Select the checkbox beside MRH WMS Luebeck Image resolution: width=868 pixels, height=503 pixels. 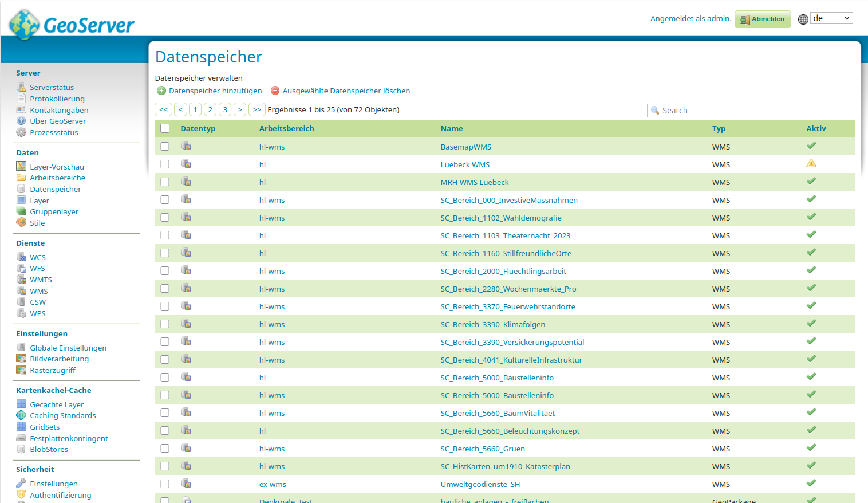click(165, 182)
